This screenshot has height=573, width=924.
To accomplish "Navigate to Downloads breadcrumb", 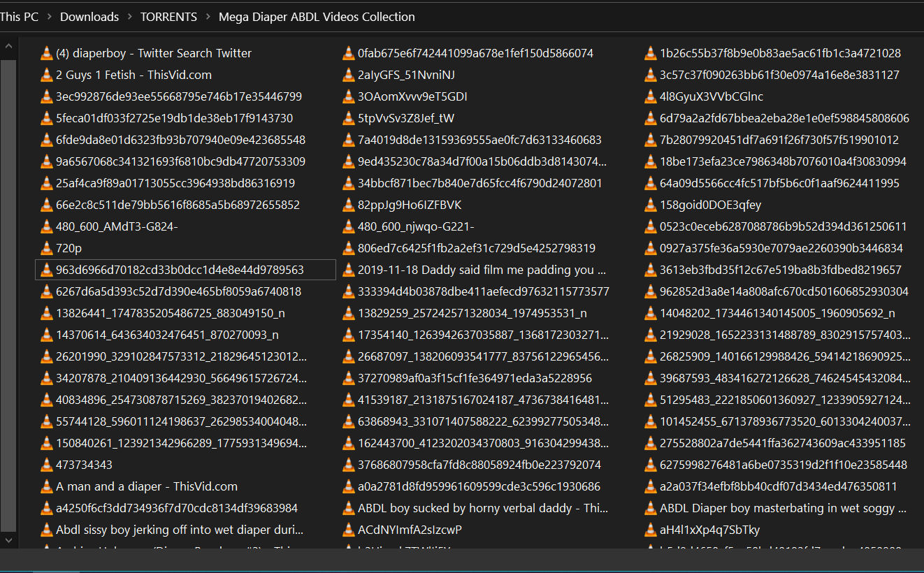I will (89, 17).
